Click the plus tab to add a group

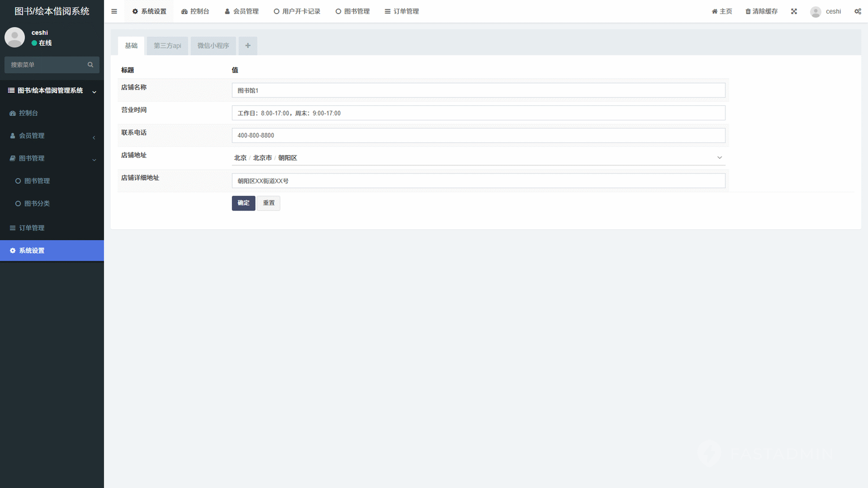(248, 46)
